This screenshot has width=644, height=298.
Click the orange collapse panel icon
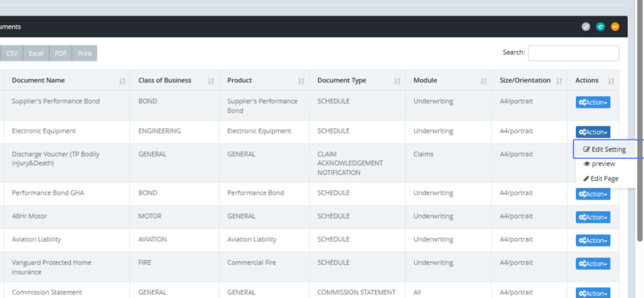tap(615, 27)
